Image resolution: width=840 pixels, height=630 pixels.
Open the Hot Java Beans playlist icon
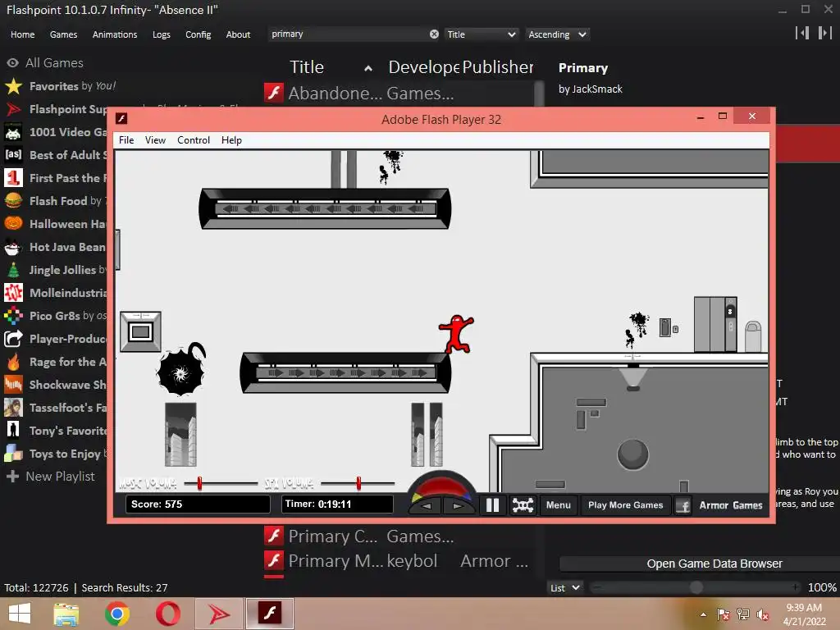[13, 247]
